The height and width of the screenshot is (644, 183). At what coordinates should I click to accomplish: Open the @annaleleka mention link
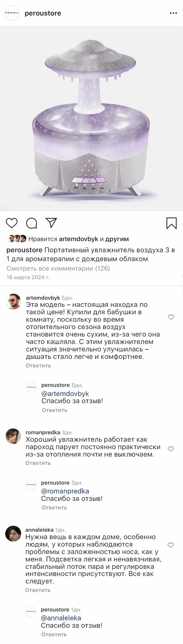click(x=61, y=618)
